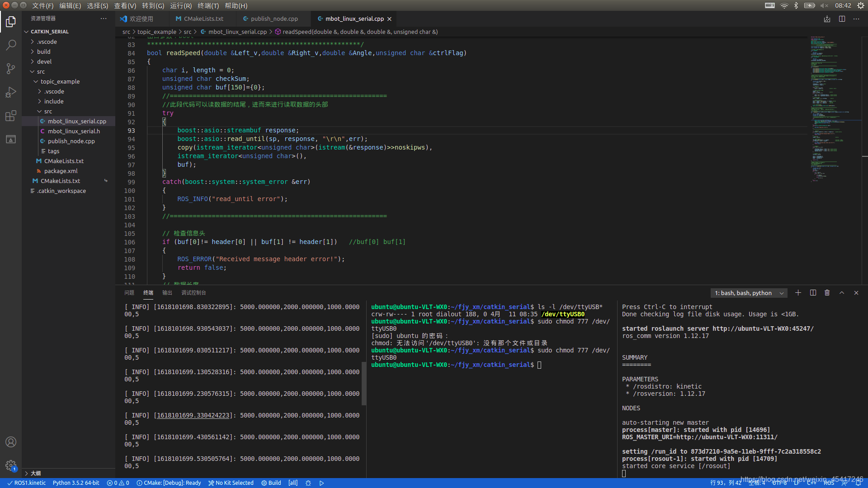Viewport: 868px width, 488px height.
Task: Close the terminal panel
Action: [x=856, y=293]
